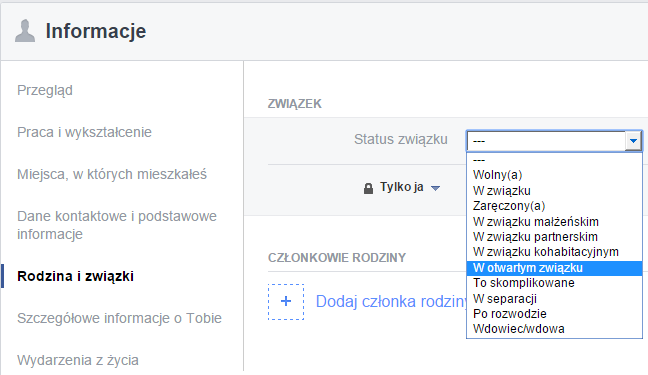648x375 pixels.
Task: Pick 'W związku małżeńskim' option
Action: (x=554, y=222)
